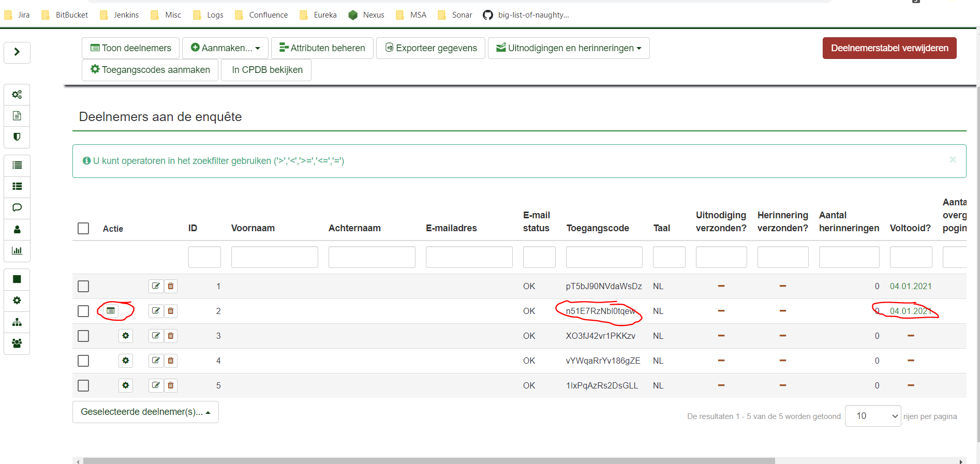This screenshot has width=980, height=464.
Task: Click Deelnemerstabel verwijderen button
Action: pyautogui.click(x=889, y=48)
